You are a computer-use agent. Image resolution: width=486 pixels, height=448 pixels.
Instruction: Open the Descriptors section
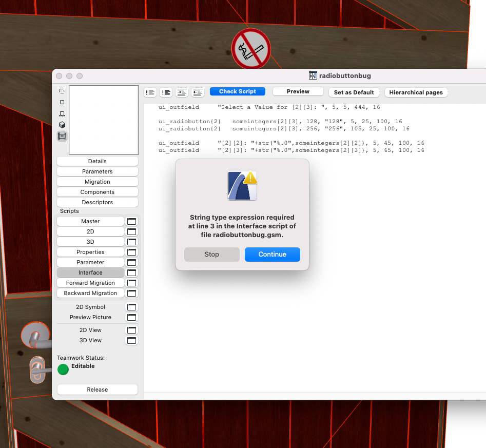tap(98, 202)
